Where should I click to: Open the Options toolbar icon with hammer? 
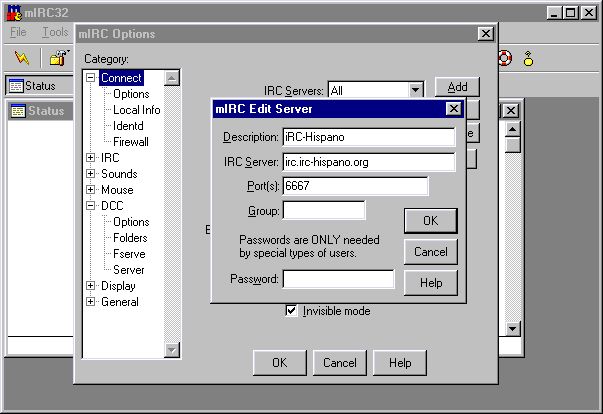59,58
